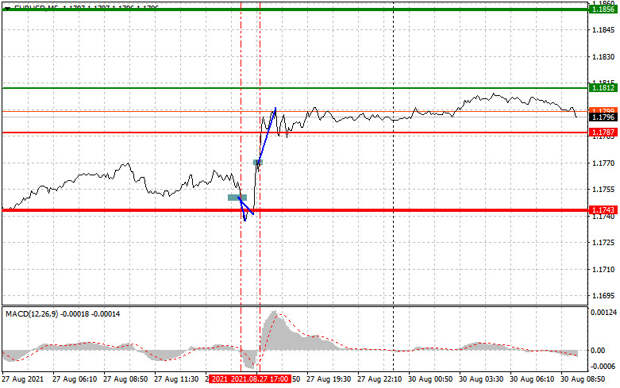This screenshot has height=388, width=620.
Task: Click the red 1.1743 price level label
Action: click(603, 210)
